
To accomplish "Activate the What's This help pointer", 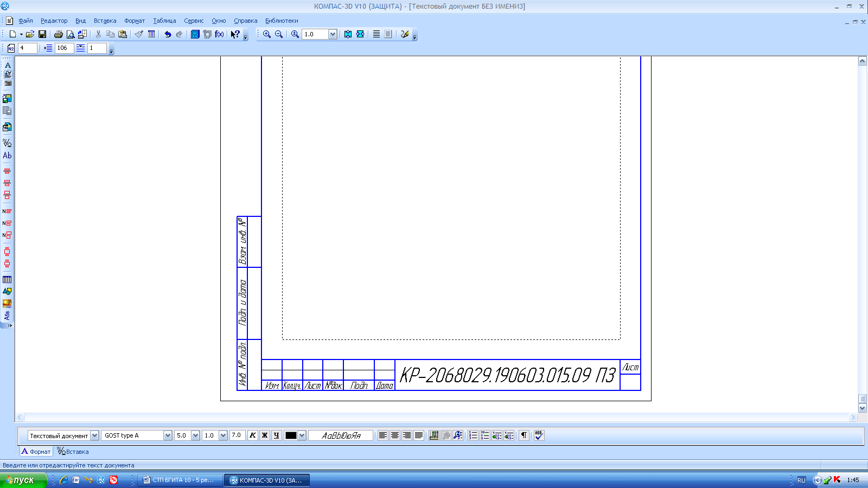I will point(235,34).
